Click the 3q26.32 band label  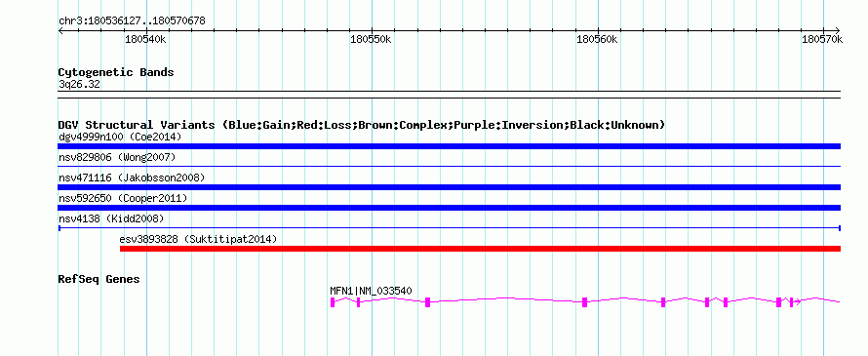tap(79, 84)
